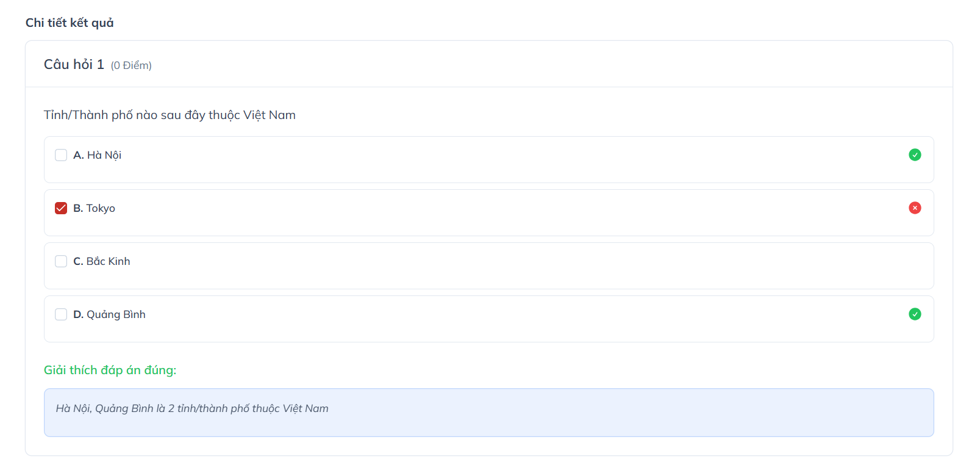The width and height of the screenshot is (980, 470).
Task: Check the D. Quảng Bình checkbox
Action: pos(61,314)
